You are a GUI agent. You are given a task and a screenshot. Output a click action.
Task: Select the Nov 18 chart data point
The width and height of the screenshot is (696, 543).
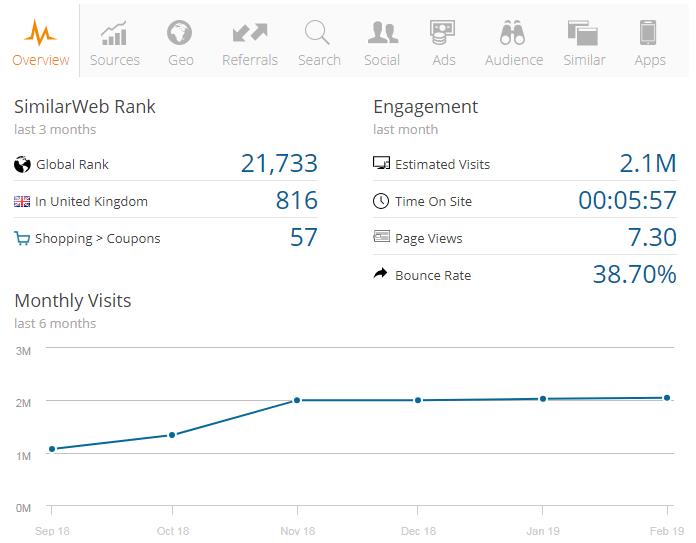[296, 400]
